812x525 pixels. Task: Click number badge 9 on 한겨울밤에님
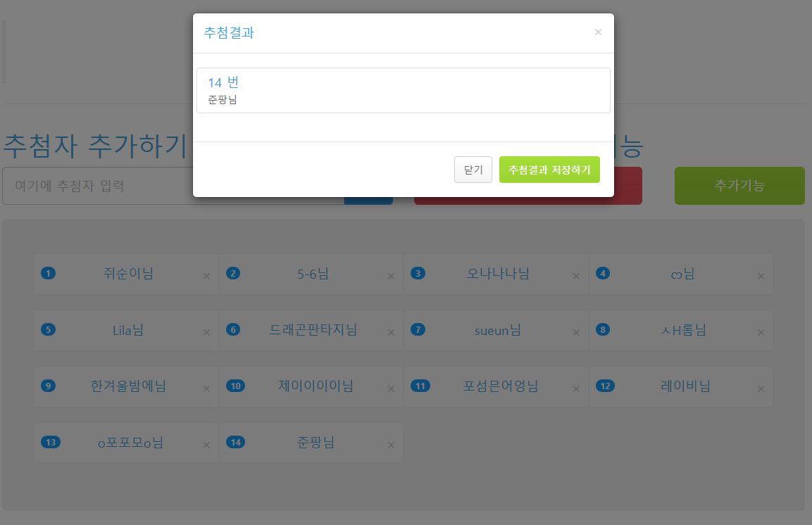[48, 386]
